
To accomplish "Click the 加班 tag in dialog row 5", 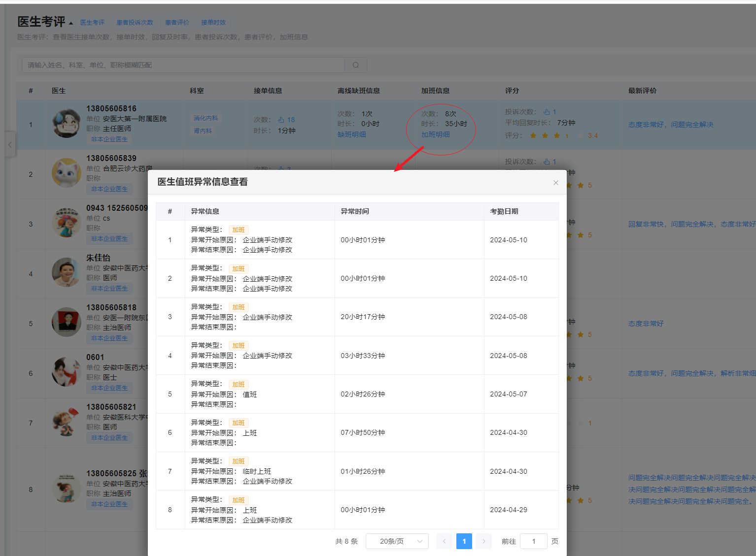I will click(x=239, y=384).
